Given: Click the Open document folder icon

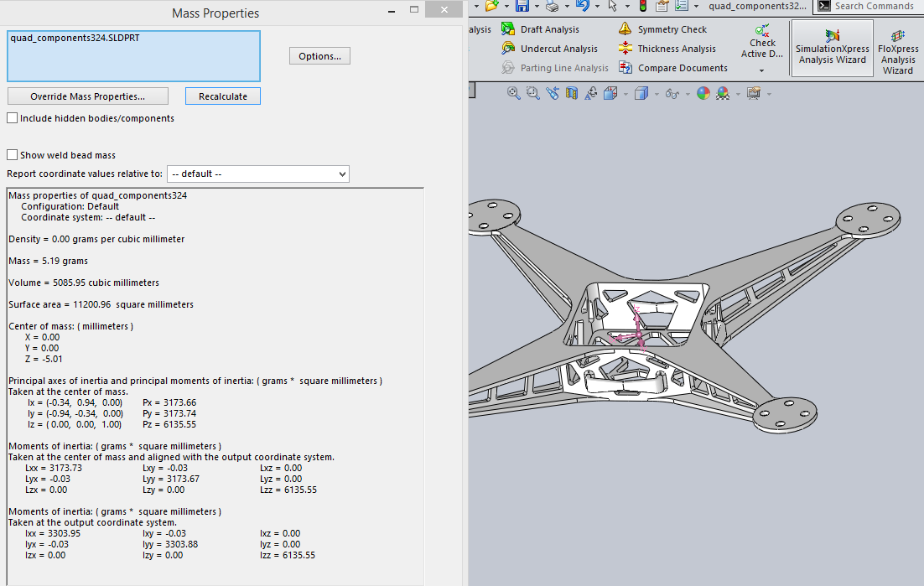Looking at the screenshot, I should coord(492,6).
